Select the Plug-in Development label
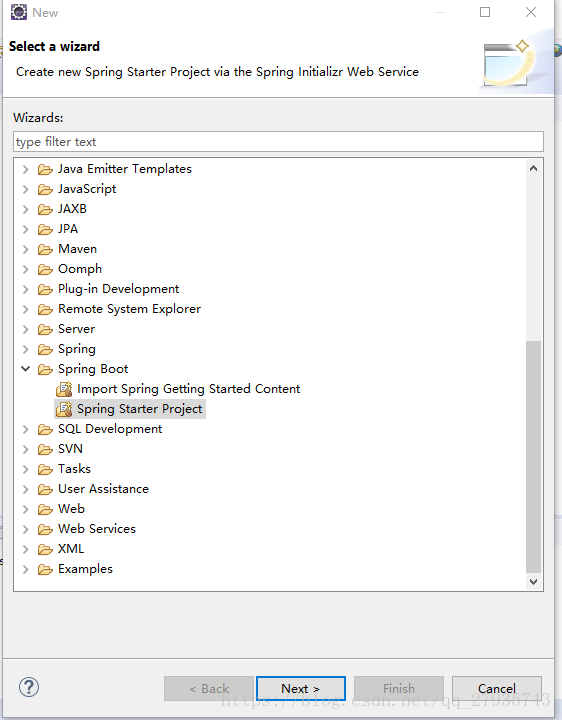Viewport: 562px width, 720px height. [118, 289]
